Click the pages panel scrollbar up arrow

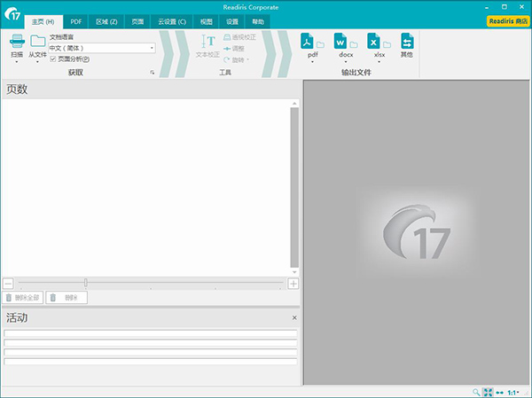(294, 104)
